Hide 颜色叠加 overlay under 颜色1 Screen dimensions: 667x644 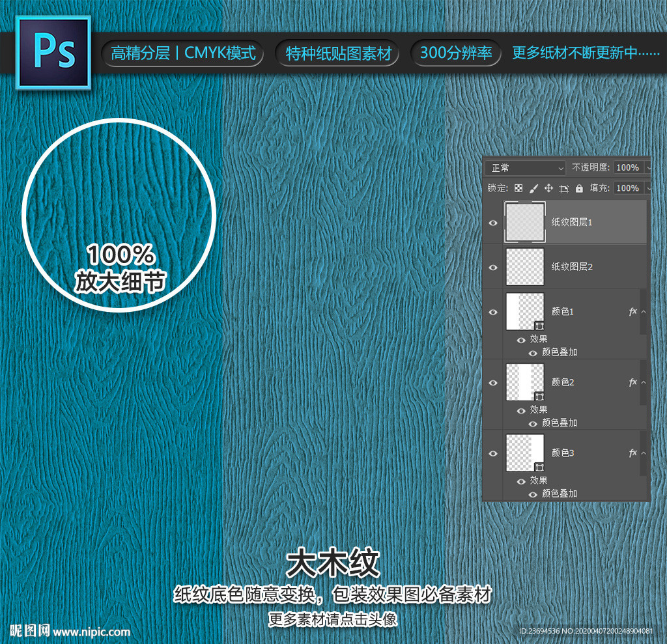click(533, 353)
